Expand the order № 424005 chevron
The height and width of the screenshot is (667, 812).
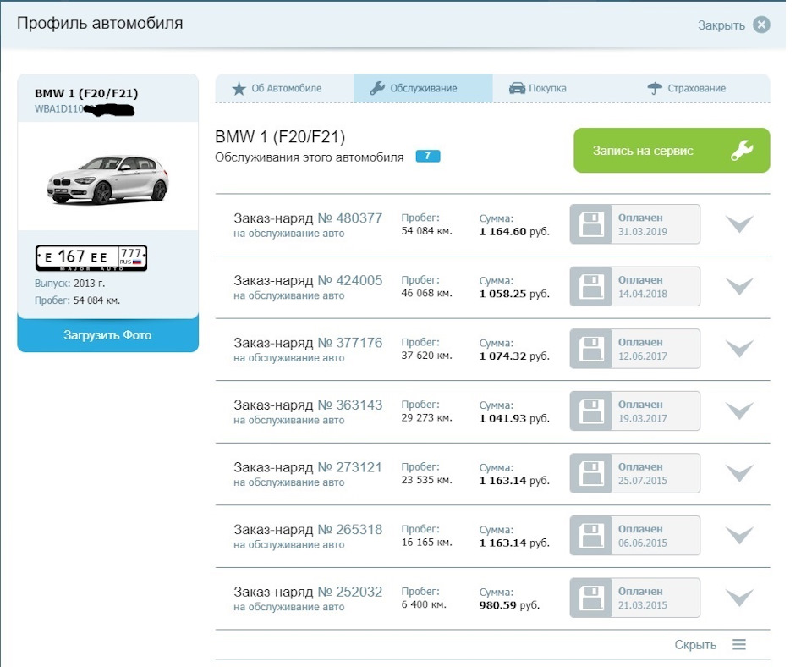[739, 287]
